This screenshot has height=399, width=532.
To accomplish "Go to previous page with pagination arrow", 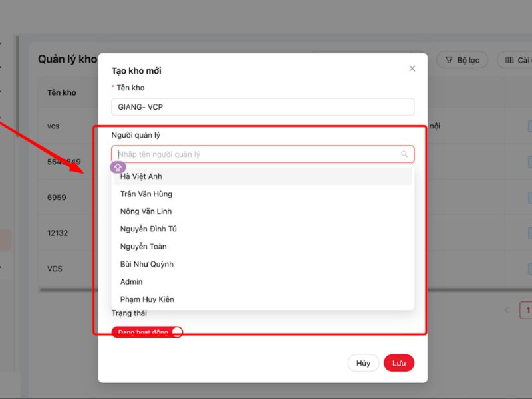I will coord(507,310).
